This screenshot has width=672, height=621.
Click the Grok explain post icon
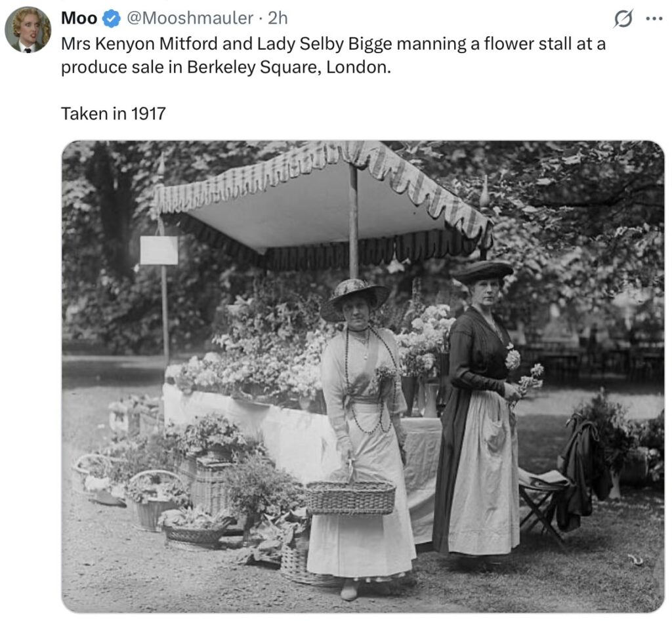(623, 20)
